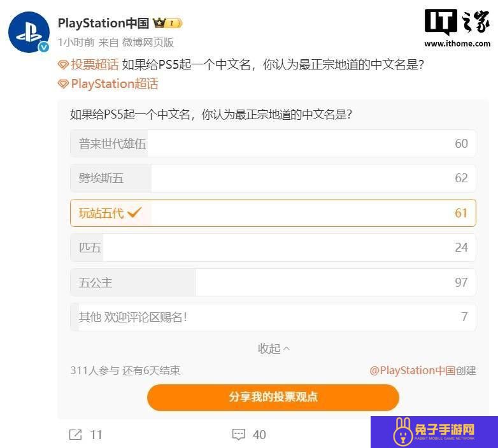Collapse the poll with 收起

(x=273, y=349)
